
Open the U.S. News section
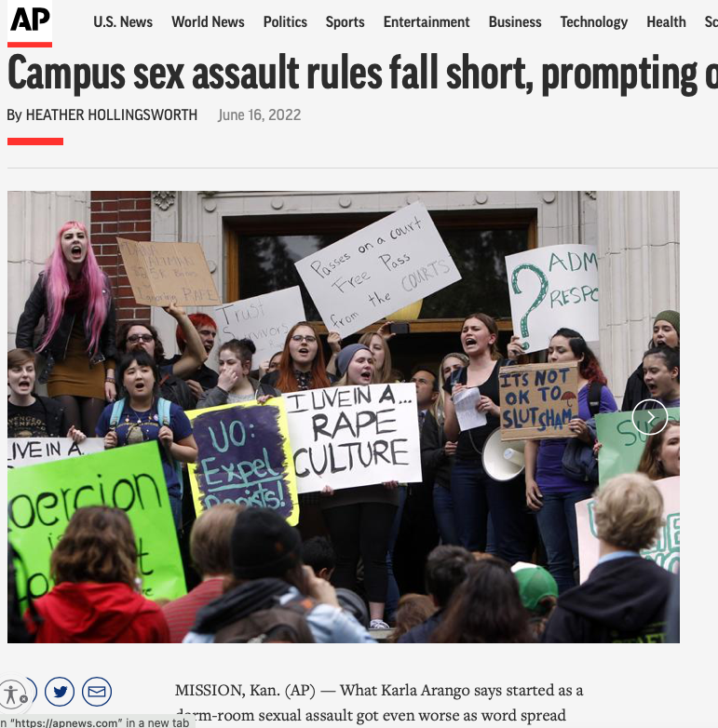pyautogui.click(x=123, y=21)
